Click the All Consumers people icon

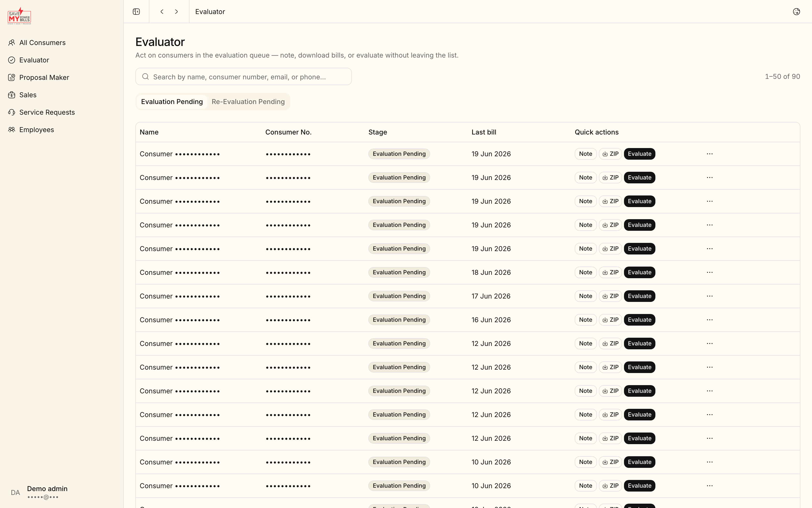click(x=12, y=43)
